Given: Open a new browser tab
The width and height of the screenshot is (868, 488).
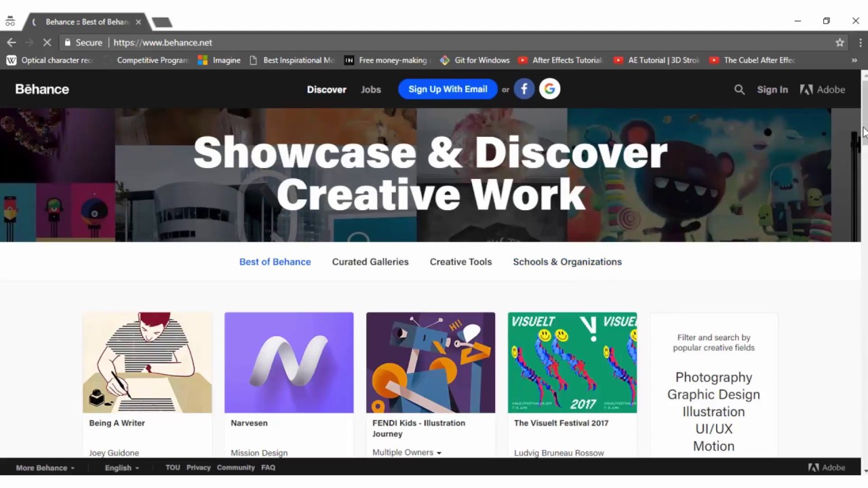Looking at the screenshot, I should point(161,22).
